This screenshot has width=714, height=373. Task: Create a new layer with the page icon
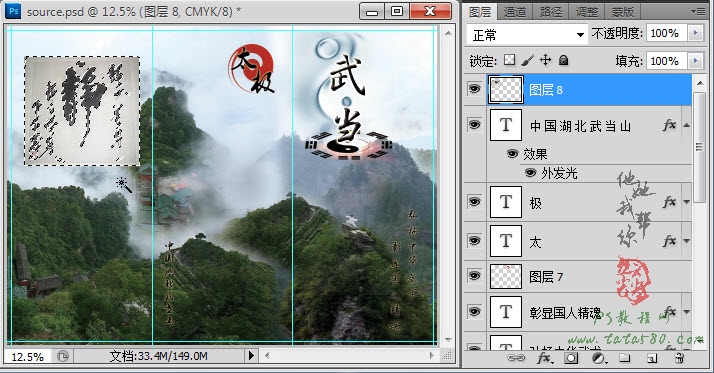coord(652,358)
